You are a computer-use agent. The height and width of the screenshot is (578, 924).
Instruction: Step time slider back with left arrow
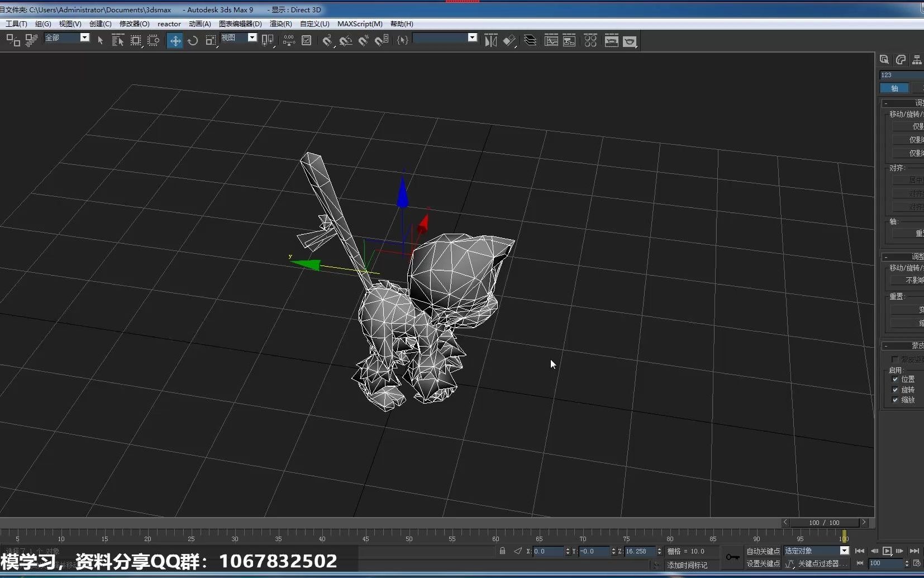point(785,523)
